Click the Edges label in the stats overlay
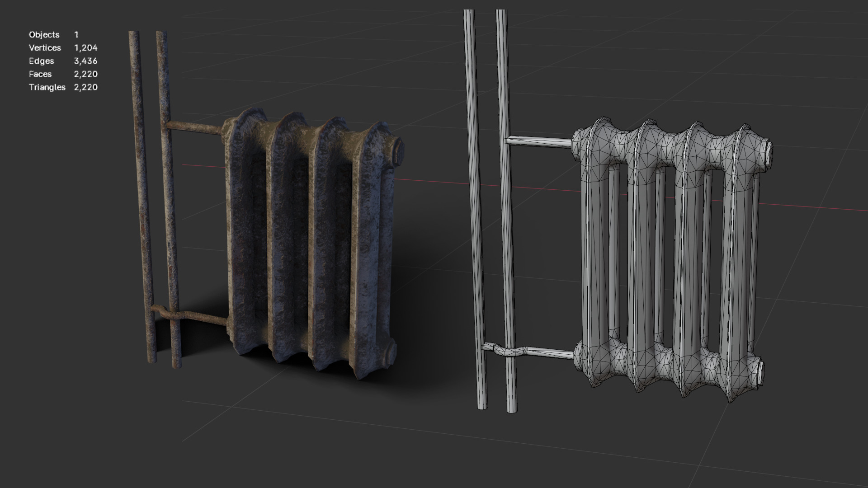868x488 pixels. (41, 61)
